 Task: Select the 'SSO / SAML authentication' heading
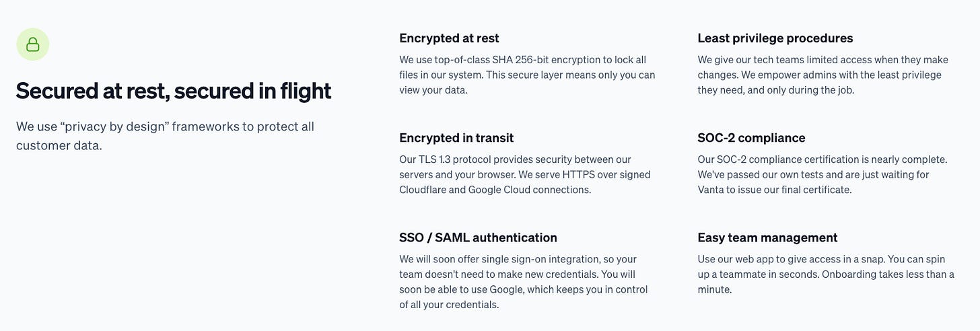[478, 237]
